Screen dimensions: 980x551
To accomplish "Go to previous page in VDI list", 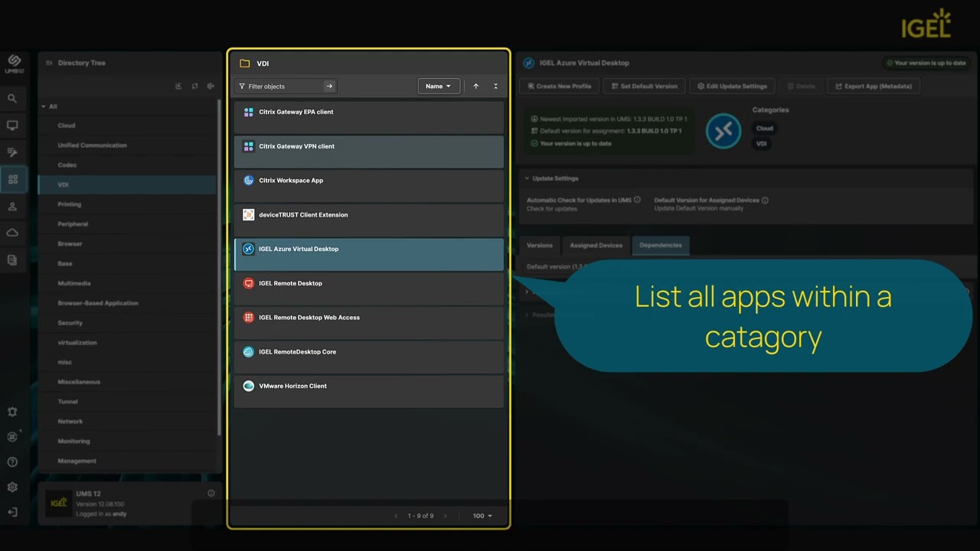I will coord(396,516).
